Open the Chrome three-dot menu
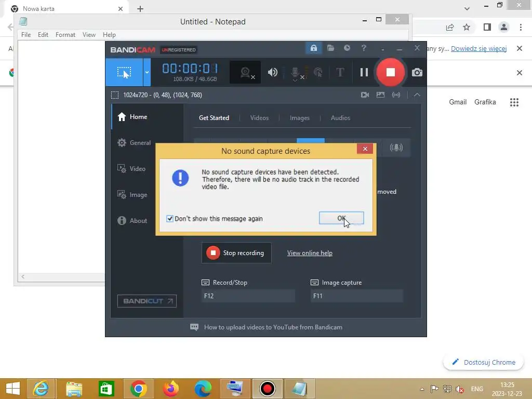This screenshot has height=399, width=532. tap(521, 27)
